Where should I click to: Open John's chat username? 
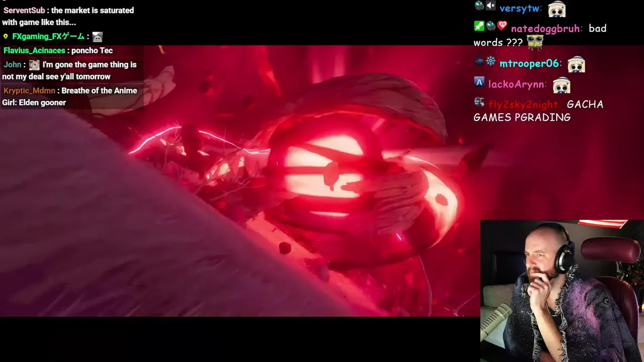tap(13, 64)
